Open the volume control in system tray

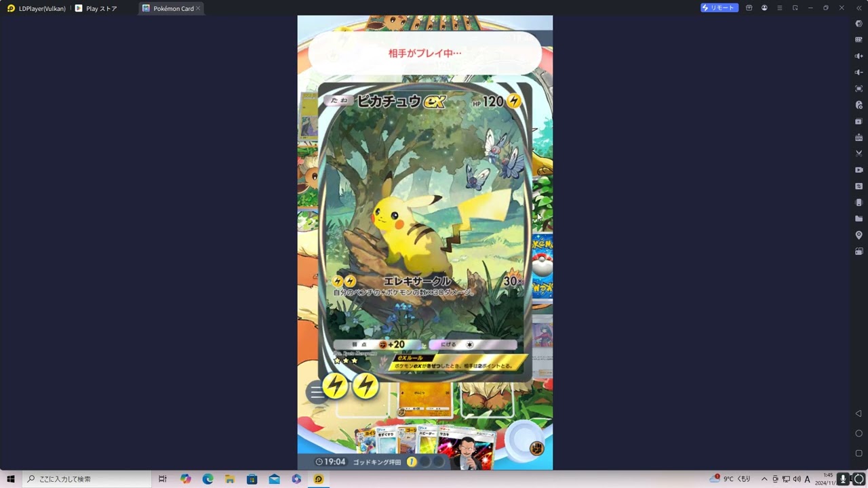click(x=797, y=479)
